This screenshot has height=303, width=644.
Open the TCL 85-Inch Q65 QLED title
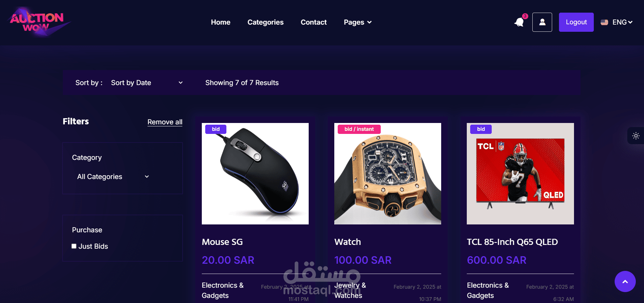(512, 242)
